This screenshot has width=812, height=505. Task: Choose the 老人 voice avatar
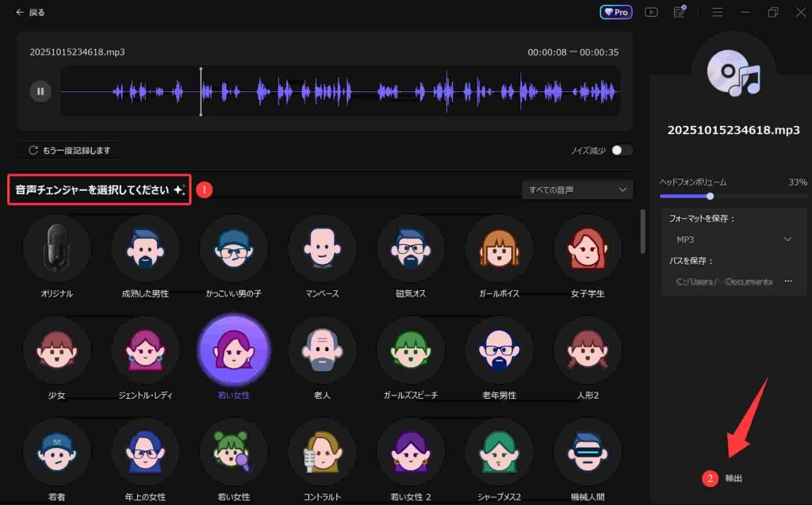[322, 350]
